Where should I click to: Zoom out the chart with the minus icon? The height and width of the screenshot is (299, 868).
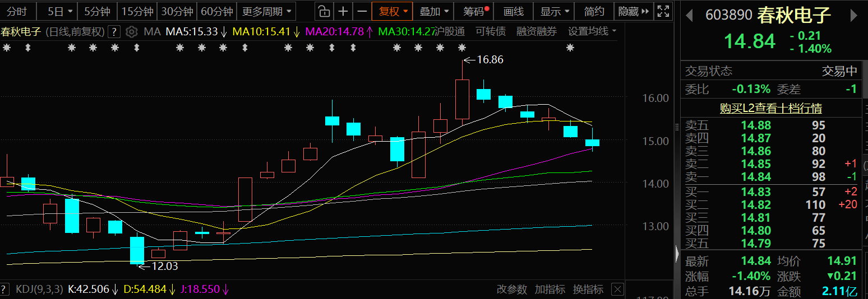tap(362, 11)
